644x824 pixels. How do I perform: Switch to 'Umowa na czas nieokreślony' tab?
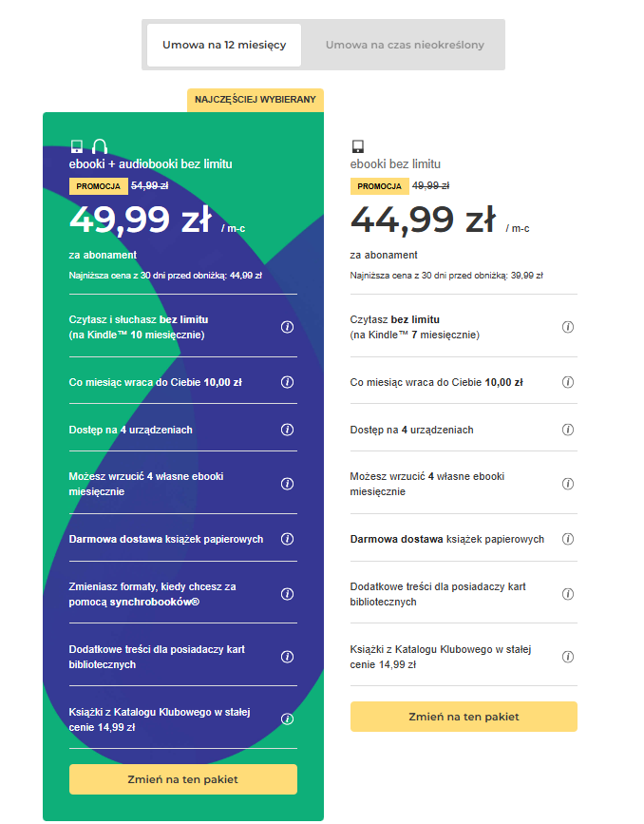tap(405, 46)
